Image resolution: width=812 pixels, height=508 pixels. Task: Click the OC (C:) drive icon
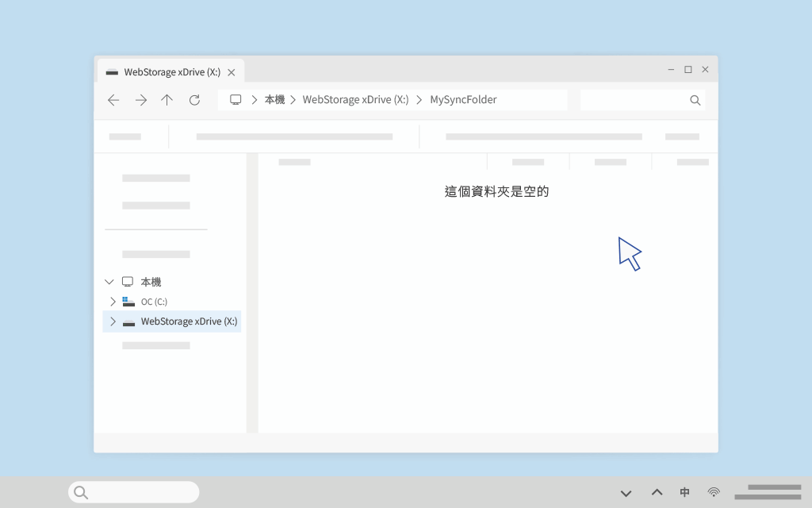tap(128, 301)
